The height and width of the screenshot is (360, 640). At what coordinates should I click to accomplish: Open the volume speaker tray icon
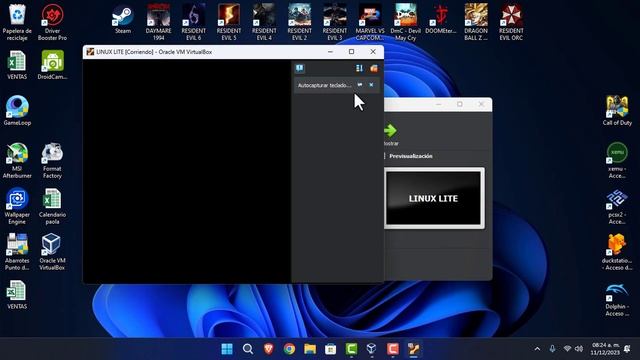[x=579, y=349]
